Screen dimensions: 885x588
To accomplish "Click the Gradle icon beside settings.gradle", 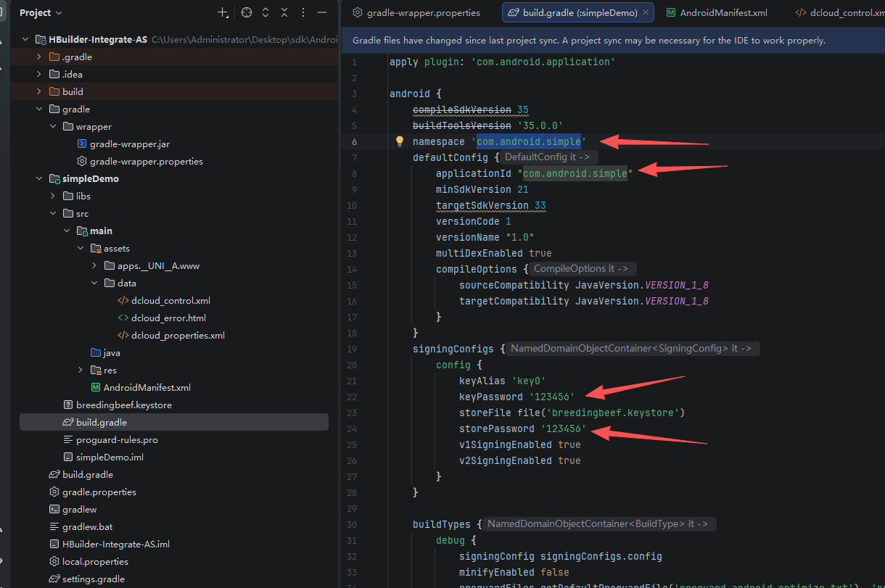I will (x=54, y=579).
